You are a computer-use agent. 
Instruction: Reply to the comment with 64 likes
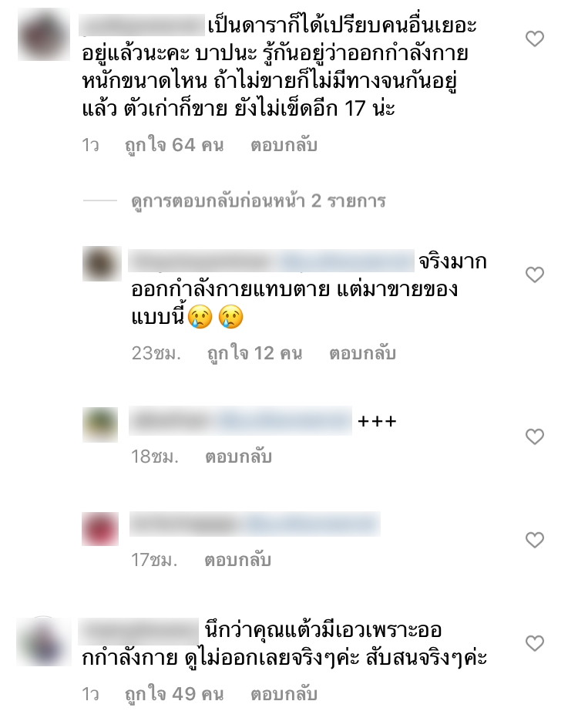[284, 145]
